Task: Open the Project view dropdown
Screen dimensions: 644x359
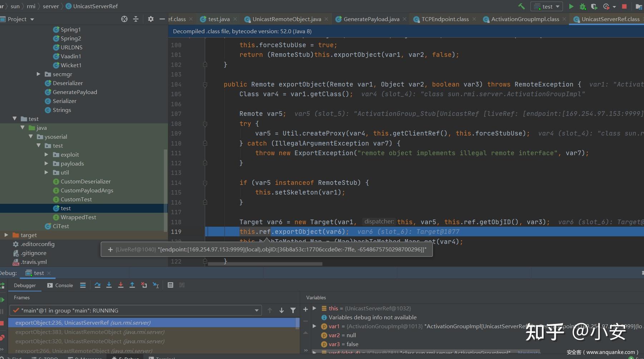Action: point(32,19)
